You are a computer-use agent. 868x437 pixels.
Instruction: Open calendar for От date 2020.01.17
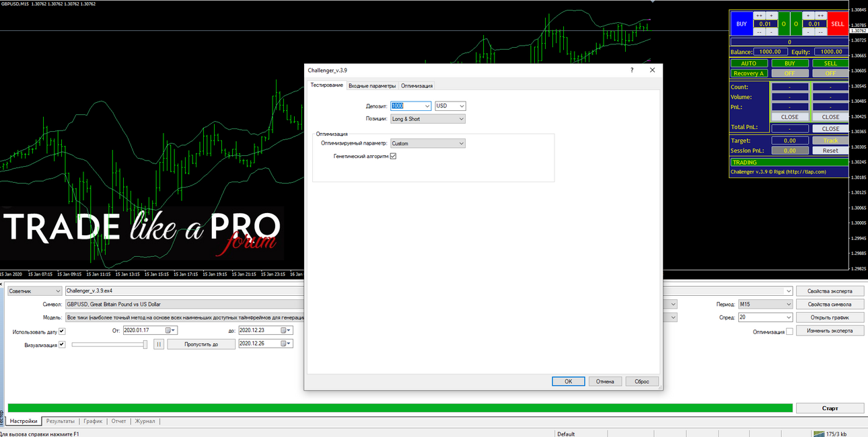click(x=172, y=330)
